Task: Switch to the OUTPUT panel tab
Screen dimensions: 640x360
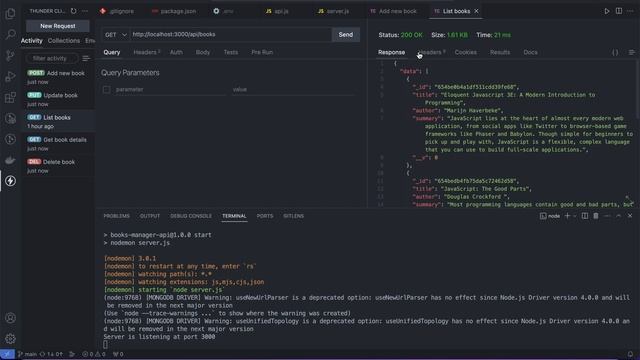Action: [150, 216]
